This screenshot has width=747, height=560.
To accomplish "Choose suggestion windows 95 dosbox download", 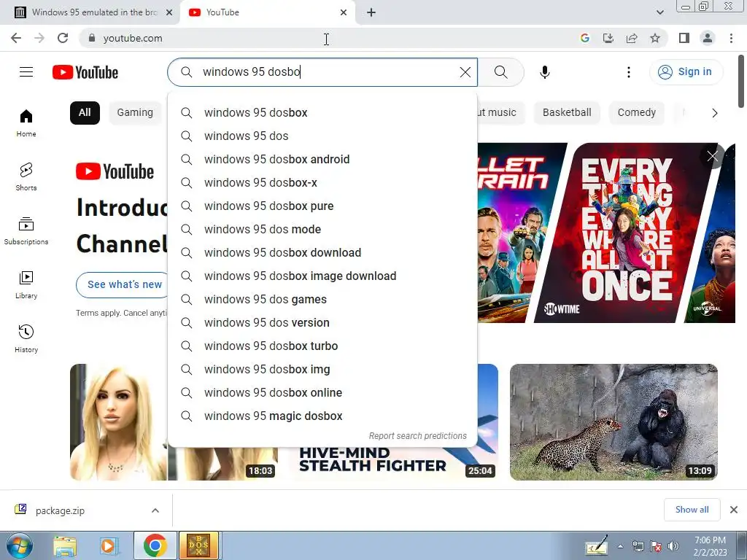I will [322, 253].
